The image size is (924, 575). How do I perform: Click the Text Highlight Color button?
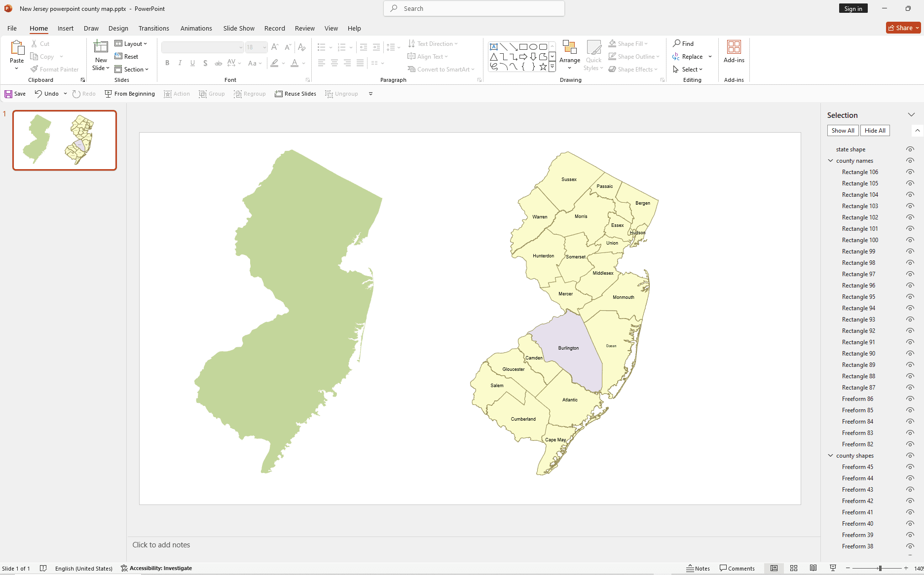coord(275,63)
